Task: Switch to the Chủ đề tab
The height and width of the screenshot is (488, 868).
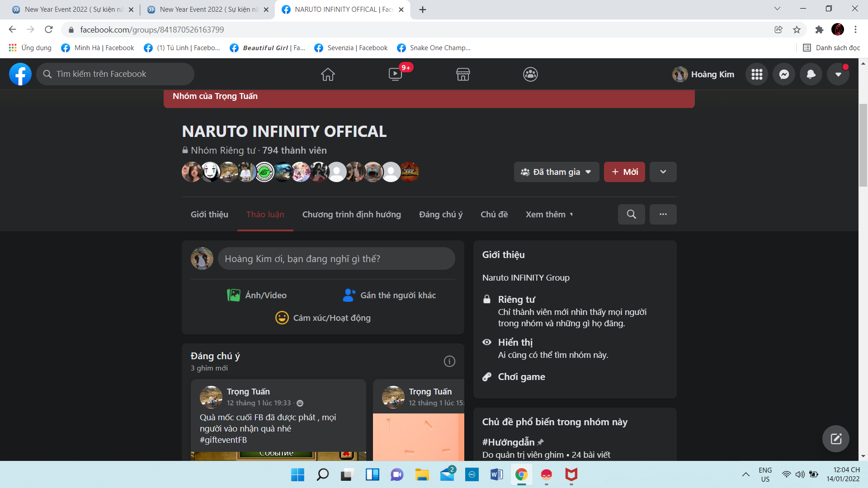Action: [x=494, y=214]
